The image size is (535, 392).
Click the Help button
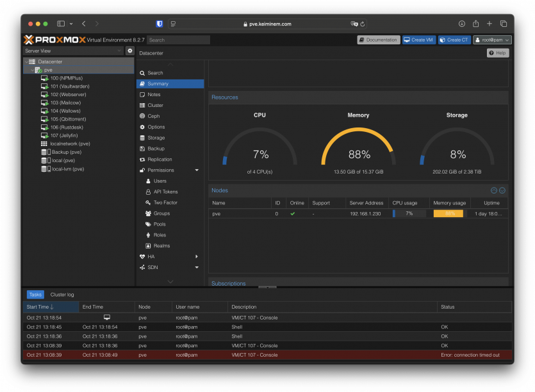(x=498, y=53)
